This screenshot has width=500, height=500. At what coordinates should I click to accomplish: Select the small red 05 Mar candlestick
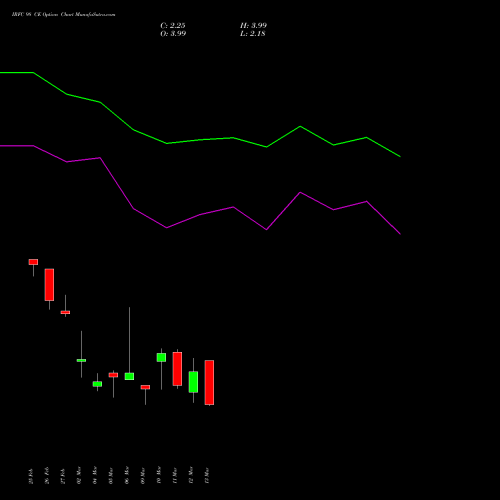click(113, 375)
